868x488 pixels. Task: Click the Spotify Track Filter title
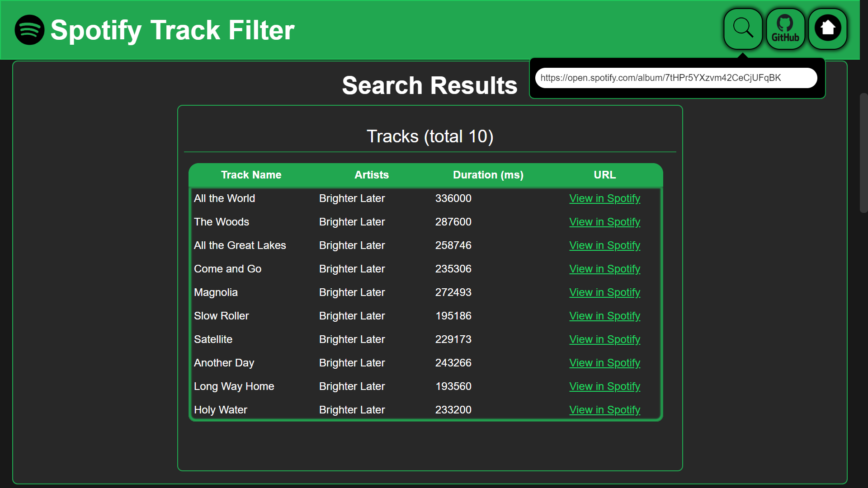pos(172,30)
